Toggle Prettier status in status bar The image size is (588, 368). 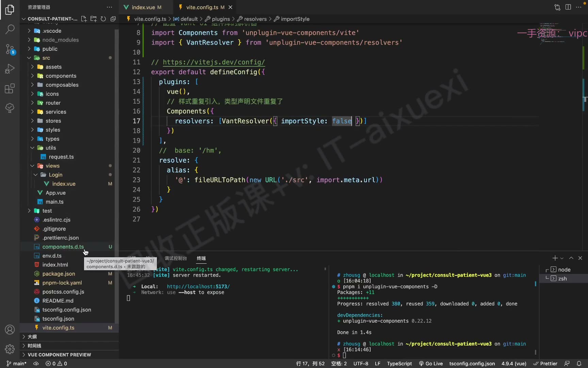[545, 364]
